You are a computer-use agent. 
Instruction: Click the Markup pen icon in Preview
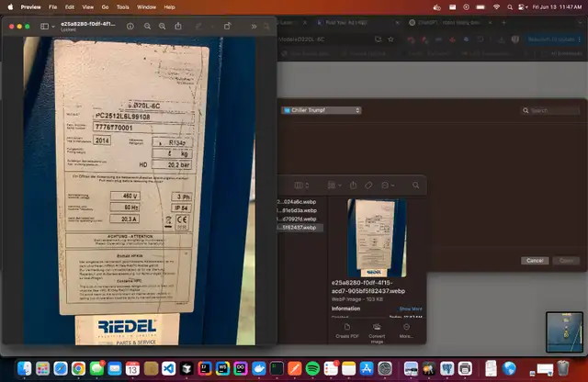click(x=198, y=26)
